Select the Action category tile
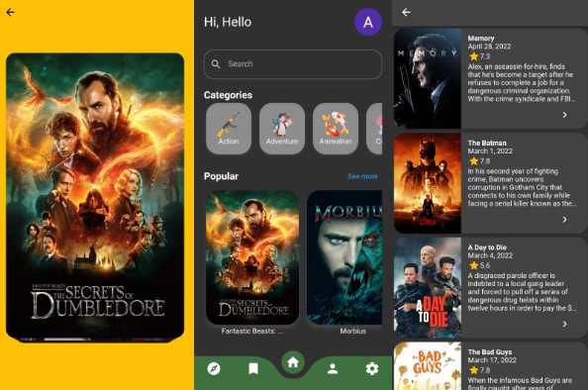Screen dimensions: 588x390 (229, 129)
